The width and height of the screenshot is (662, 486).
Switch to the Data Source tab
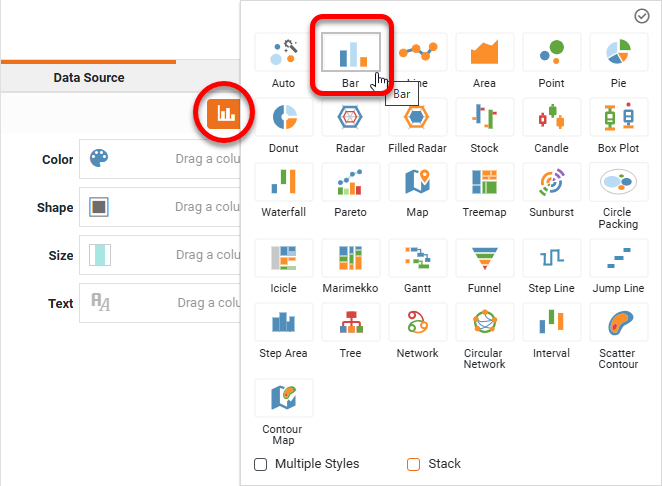click(x=89, y=77)
